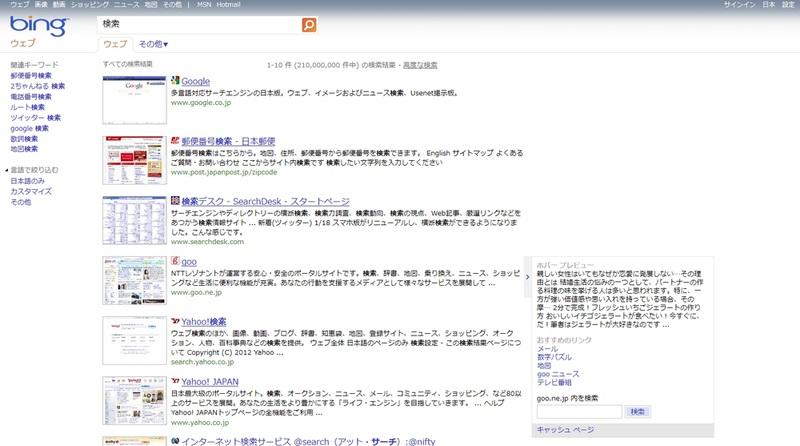Image resolution: width=800 pixels, height=446 pixels.
Task: Open その他 in the top navigation bar
Action: (172, 5)
